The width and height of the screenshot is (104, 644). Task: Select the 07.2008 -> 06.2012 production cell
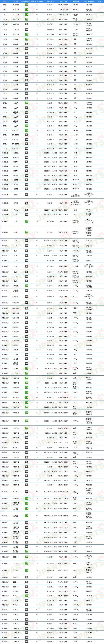click(x=51, y=189)
